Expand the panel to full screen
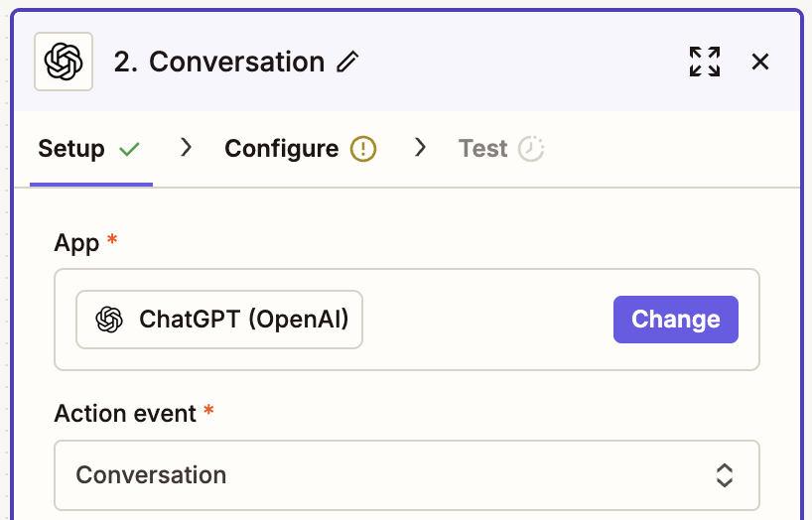The width and height of the screenshot is (812, 520). tap(704, 62)
